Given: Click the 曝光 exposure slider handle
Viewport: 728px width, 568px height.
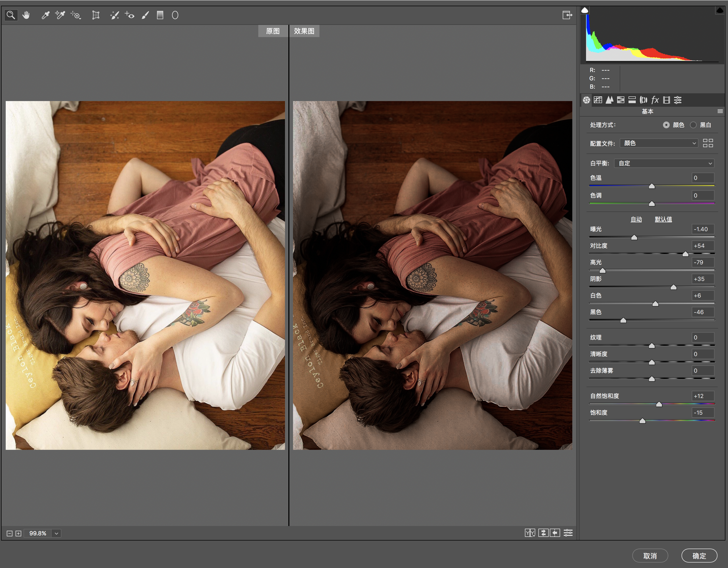Looking at the screenshot, I should point(634,237).
